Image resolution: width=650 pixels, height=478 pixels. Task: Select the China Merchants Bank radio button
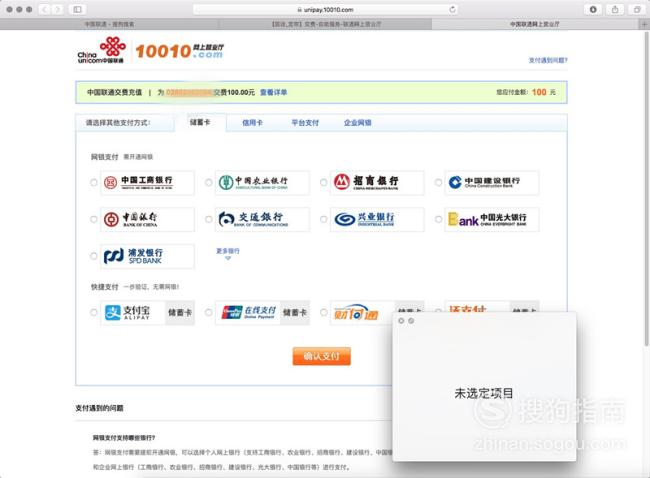coord(323,182)
